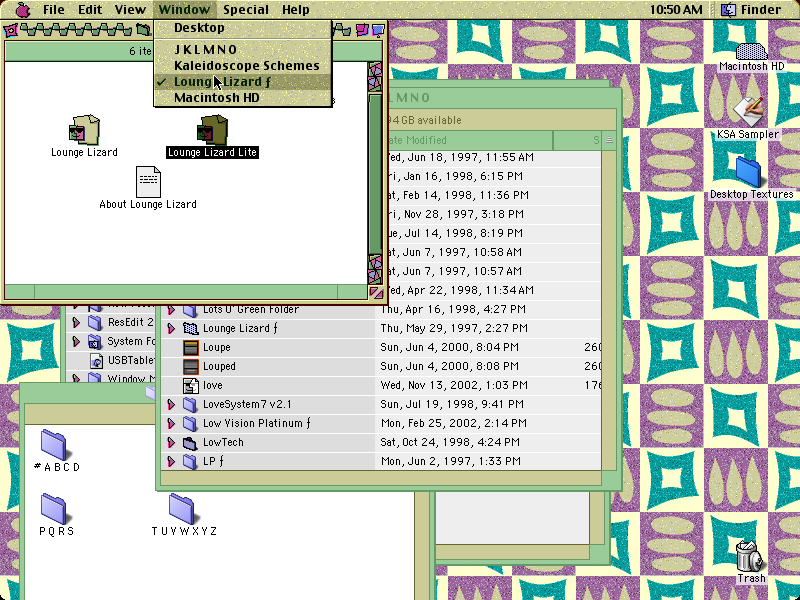
Task: Expand the Low Vision Platinum ƒ folder
Action: (171, 423)
